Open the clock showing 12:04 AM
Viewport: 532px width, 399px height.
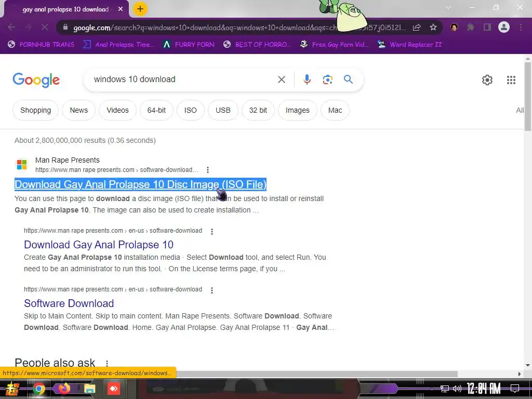[484, 389]
